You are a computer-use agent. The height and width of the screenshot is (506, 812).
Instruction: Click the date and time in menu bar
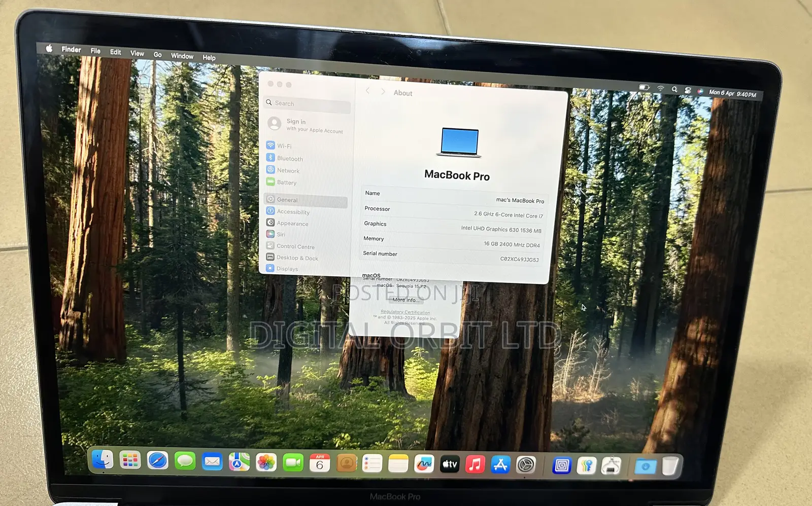(x=732, y=93)
